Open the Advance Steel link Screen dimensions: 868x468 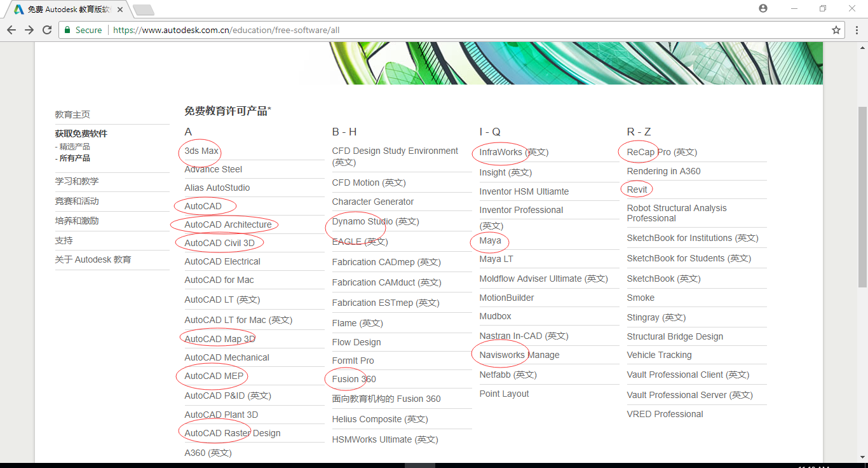(214, 169)
